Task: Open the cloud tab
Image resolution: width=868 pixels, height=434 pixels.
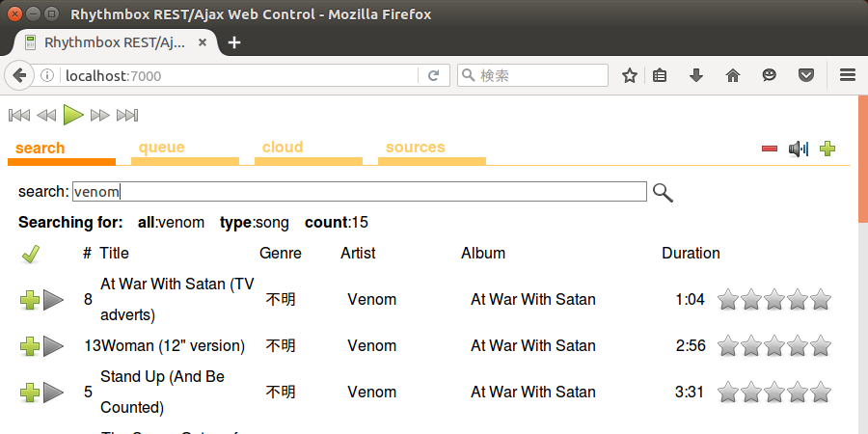Action: 309,151
